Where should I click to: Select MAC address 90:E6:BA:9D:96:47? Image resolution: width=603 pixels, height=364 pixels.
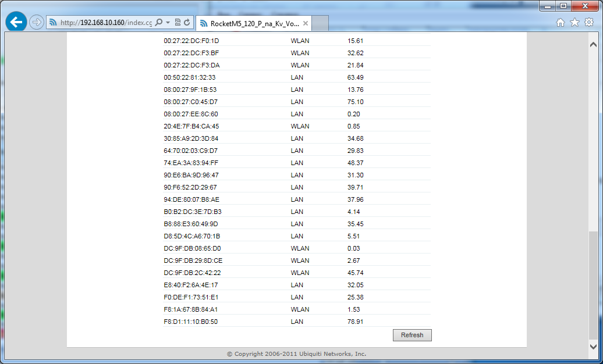click(191, 175)
